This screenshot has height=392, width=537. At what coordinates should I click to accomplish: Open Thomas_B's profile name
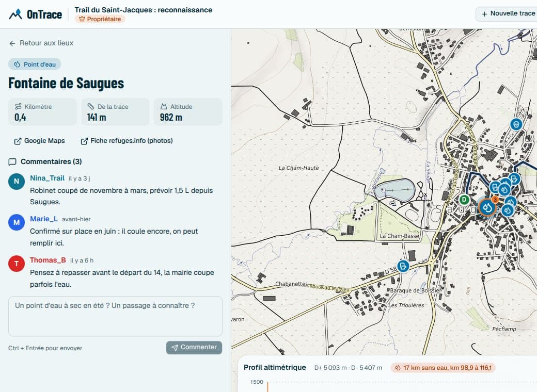coord(48,260)
